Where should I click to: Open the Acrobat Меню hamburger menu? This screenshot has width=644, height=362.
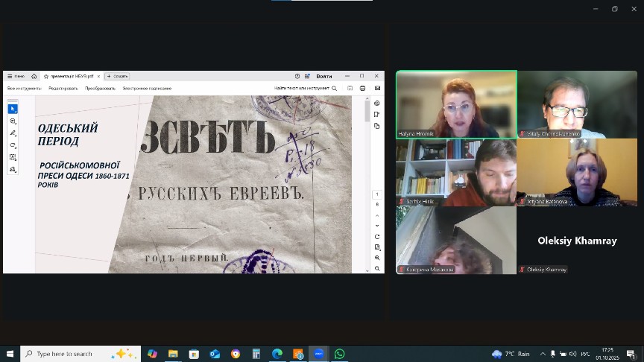(15, 76)
